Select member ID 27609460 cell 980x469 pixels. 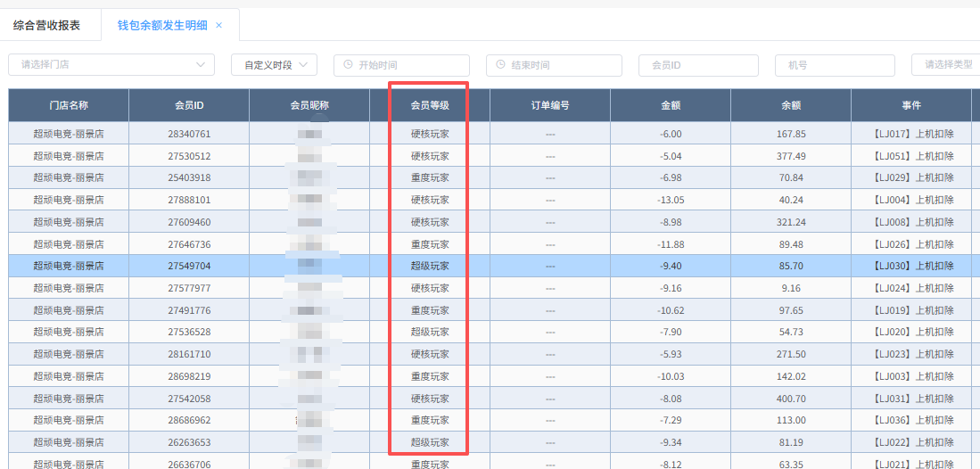[189, 221]
